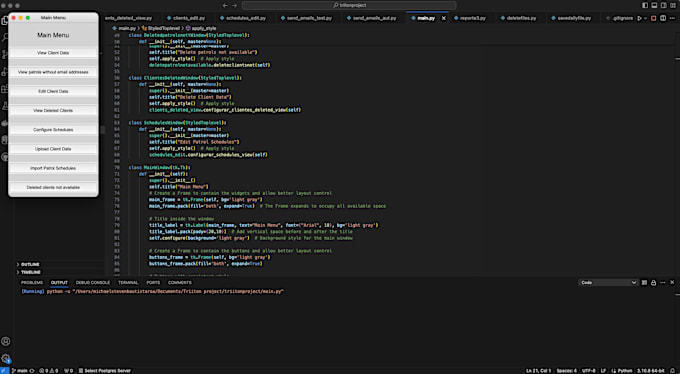Open the Accounts icon in the activity bar

[6, 342]
